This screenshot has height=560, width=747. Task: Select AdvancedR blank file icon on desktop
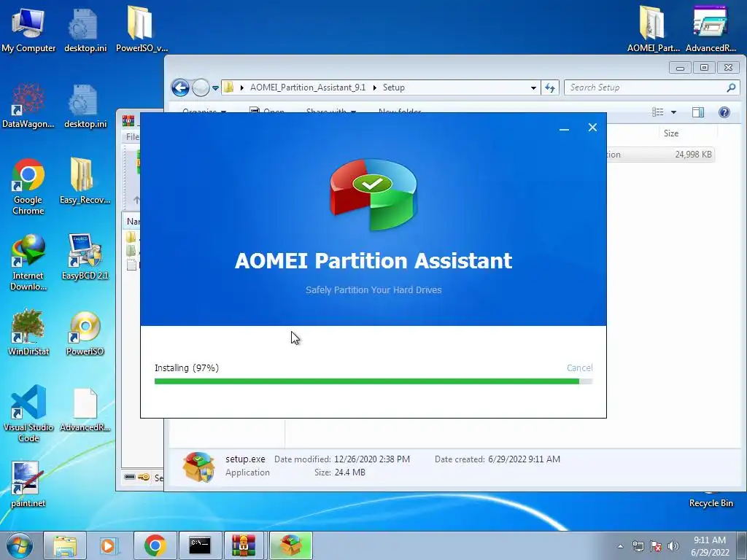point(85,410)
